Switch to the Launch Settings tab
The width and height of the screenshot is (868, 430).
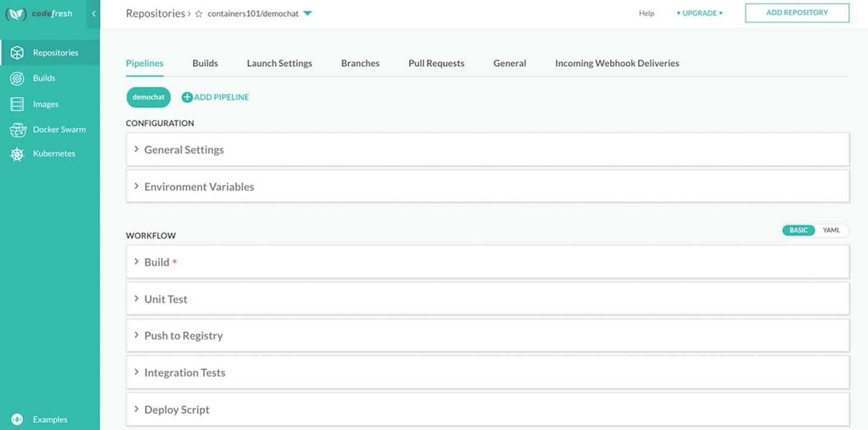coord(280,63)
